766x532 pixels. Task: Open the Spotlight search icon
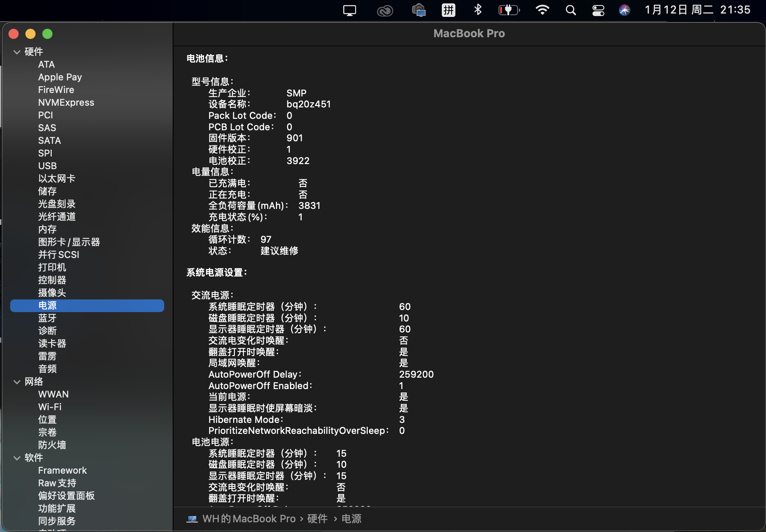pyautogui.click(x=570, y=10)
